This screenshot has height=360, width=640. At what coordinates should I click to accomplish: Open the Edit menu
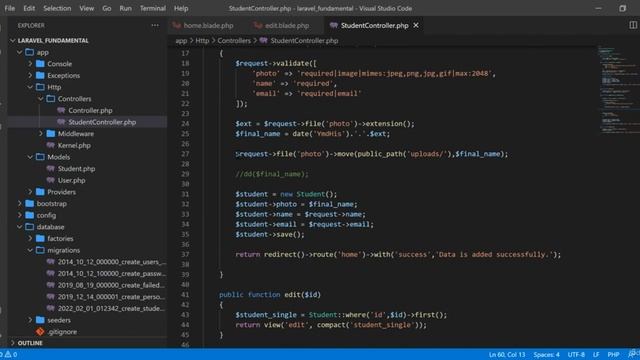pos(29,8)
